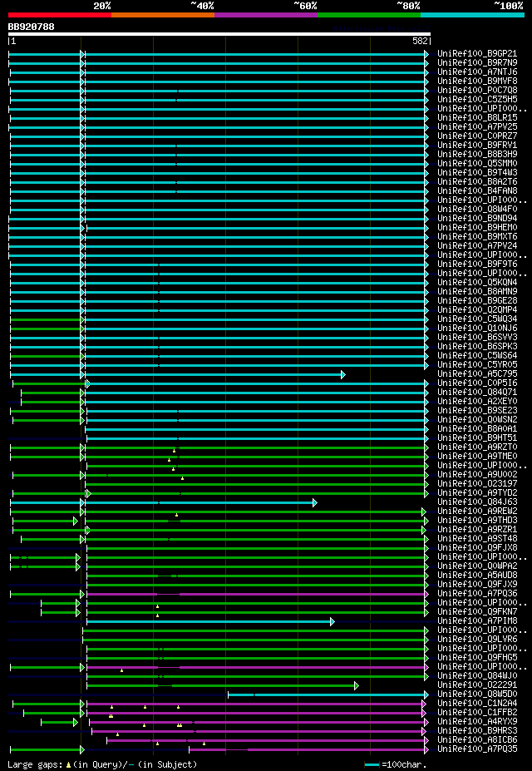Select the white BB920788 query sequence bar

(219, 34)
